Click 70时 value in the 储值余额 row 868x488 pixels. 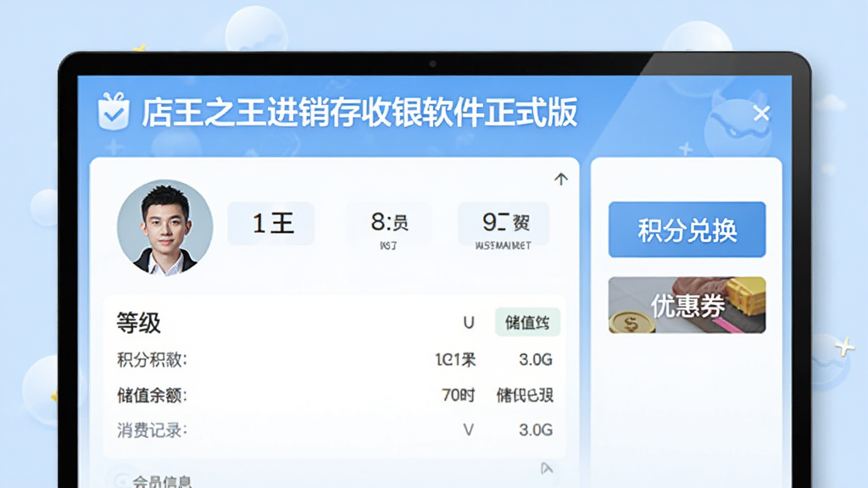[x=458, y=395]
